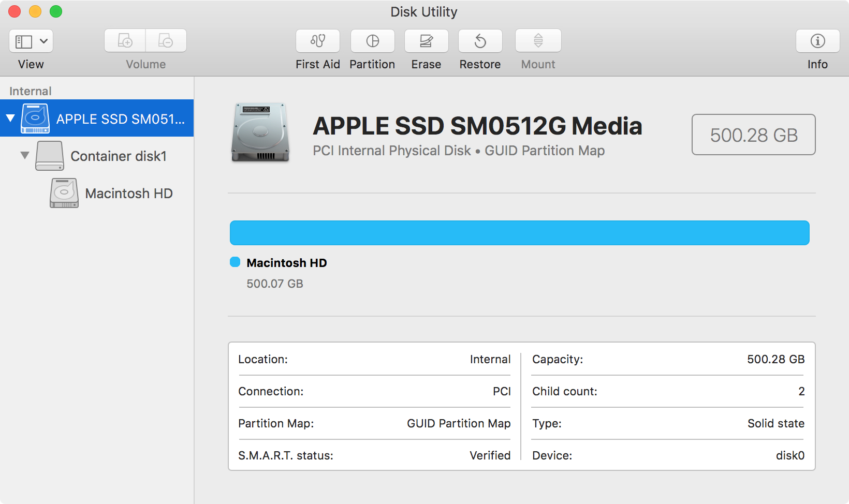
Task: Click the 500.28 GB capacity box
Action: (x=753, y=135)
